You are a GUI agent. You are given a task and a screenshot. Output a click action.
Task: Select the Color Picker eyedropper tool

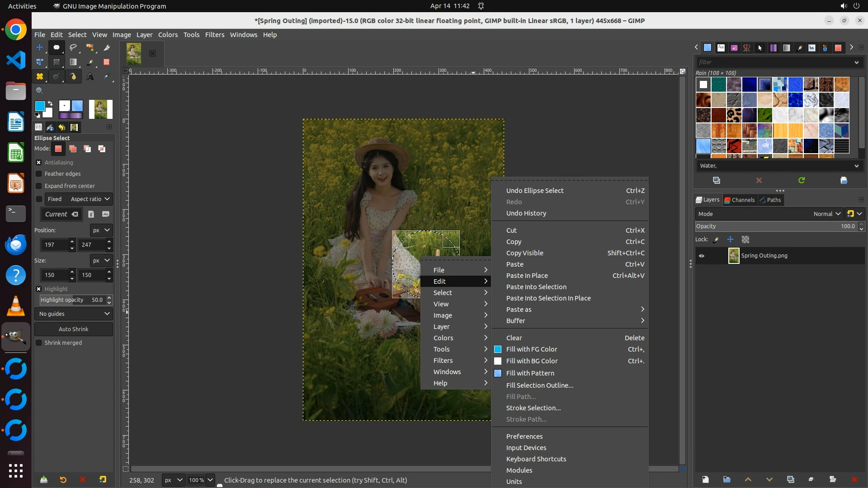click(x=107, y=77)
